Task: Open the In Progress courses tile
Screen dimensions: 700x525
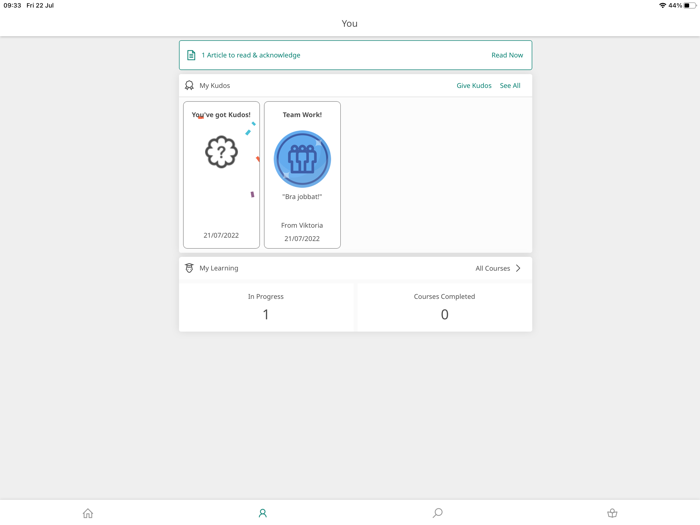Action: point(266,307)
